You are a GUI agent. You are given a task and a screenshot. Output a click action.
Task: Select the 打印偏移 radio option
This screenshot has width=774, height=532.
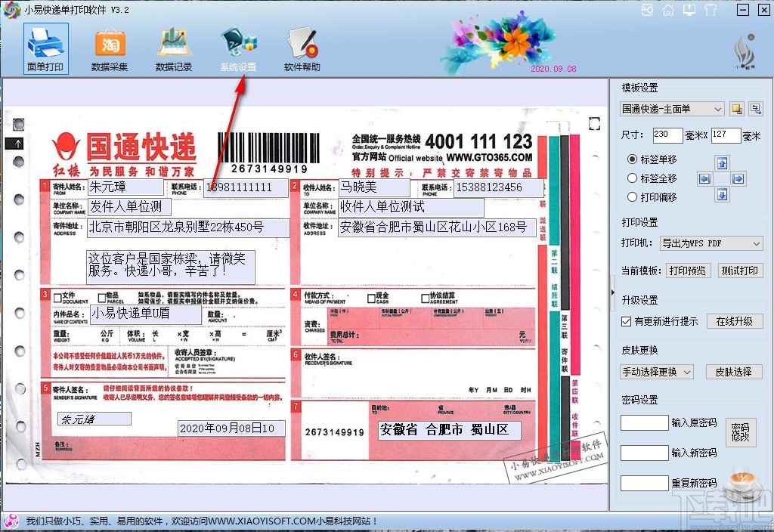(x=633, y=196)
